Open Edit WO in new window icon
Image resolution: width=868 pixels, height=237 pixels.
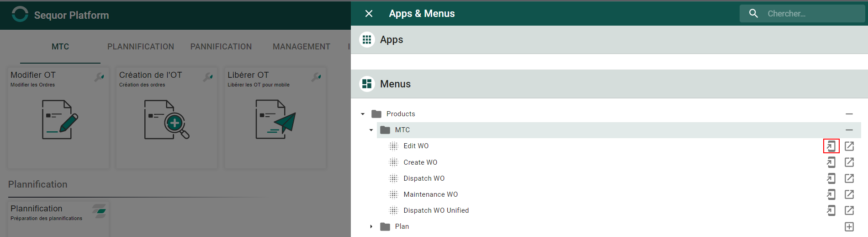click(x=849, y=146)
